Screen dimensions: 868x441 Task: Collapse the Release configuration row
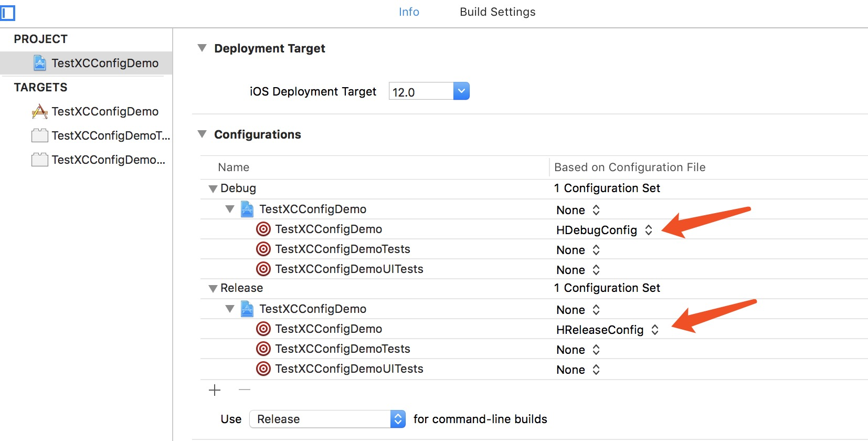tap(213, 288)
